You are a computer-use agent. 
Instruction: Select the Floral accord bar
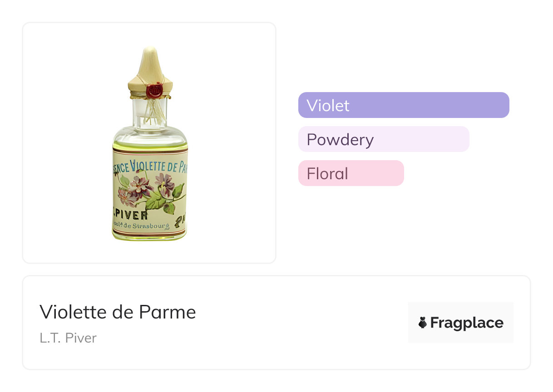tap(351, 173)
